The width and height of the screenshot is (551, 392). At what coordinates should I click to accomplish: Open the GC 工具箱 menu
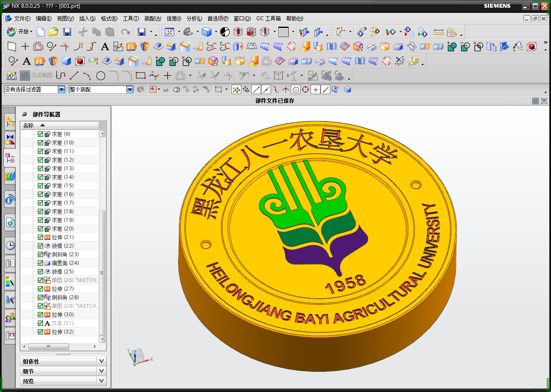268,18
